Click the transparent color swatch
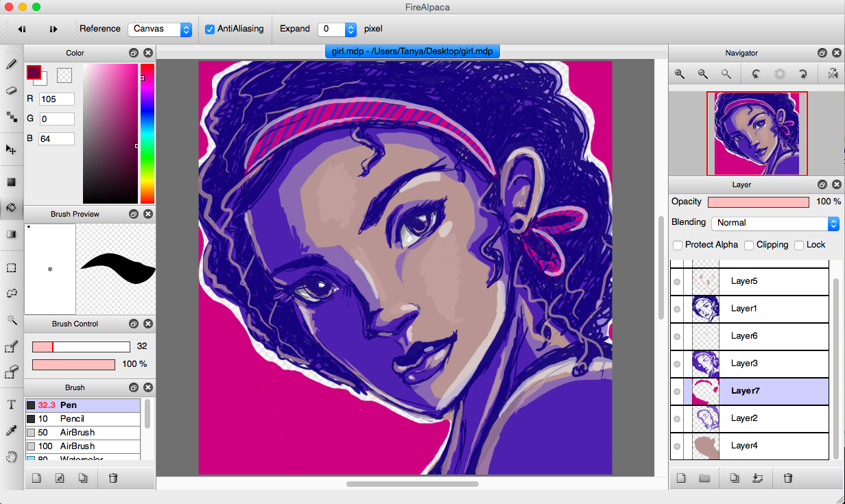Image resolution: width=845 pixels, height=504 pixels. point(64,75)
